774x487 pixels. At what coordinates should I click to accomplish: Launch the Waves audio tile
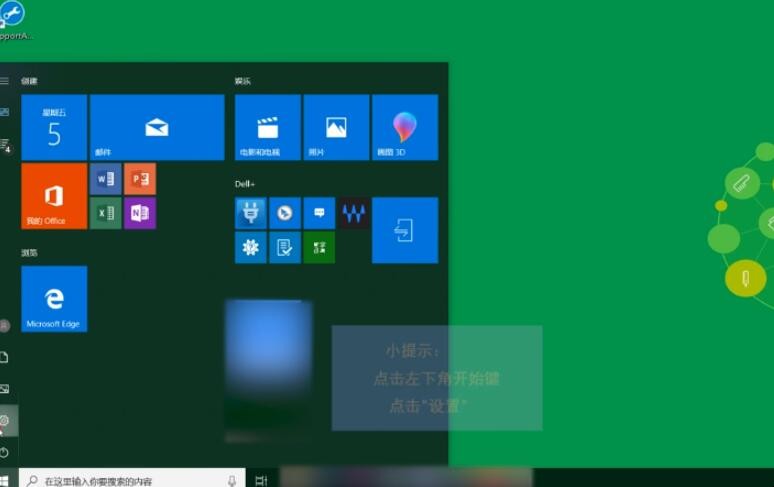[353, 213]
